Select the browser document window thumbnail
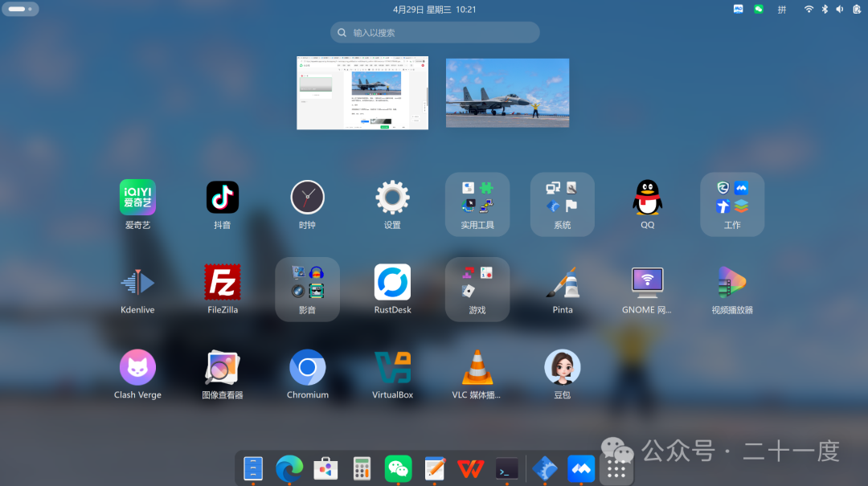Viewport: 868px width, 486px height. [362, 93]
